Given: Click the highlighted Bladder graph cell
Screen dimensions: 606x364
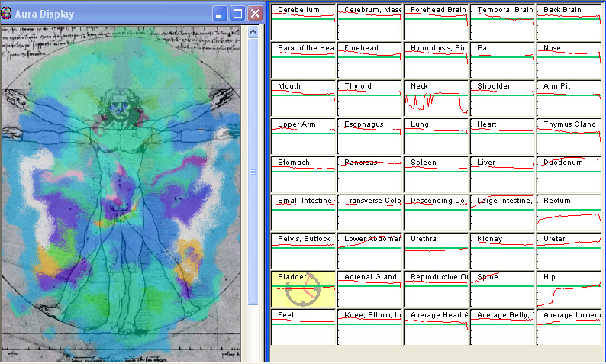Looking at the screenshot, I should tap(304, 289).
